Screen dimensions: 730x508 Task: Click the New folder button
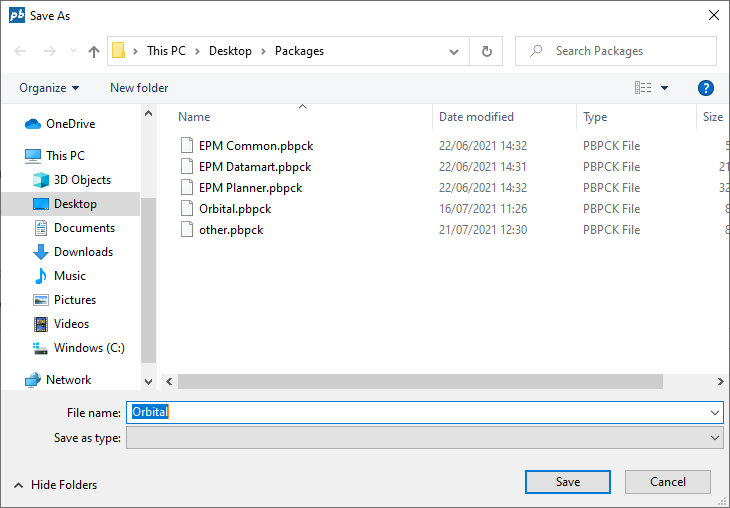pyautogui.click(x=139, y=88)
